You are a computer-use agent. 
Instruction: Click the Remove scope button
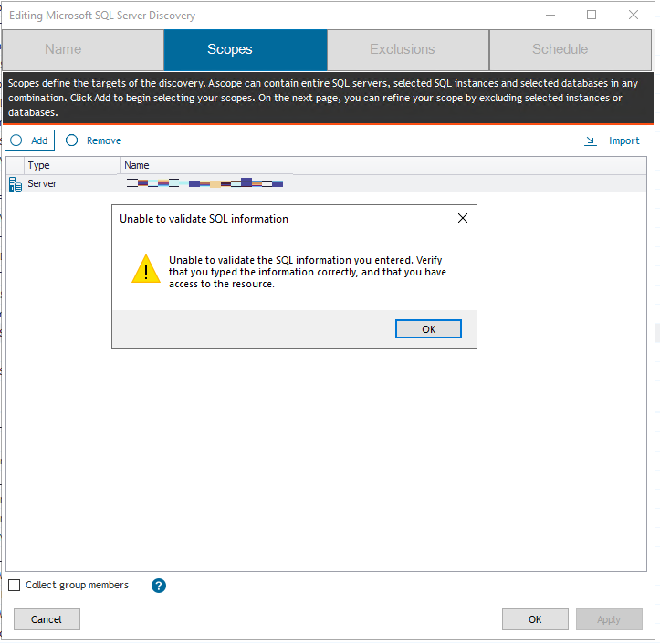93,140
